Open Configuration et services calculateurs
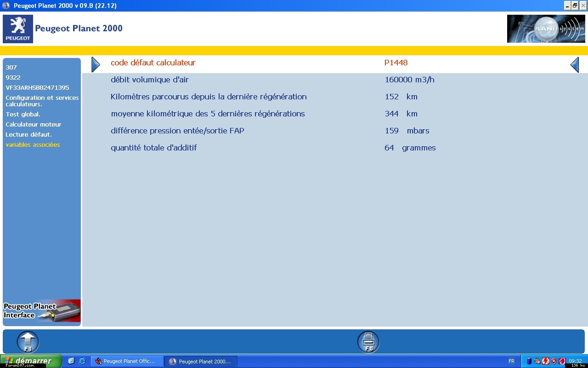The height and width of the screenshot is (368, 588). pos(42,101)
